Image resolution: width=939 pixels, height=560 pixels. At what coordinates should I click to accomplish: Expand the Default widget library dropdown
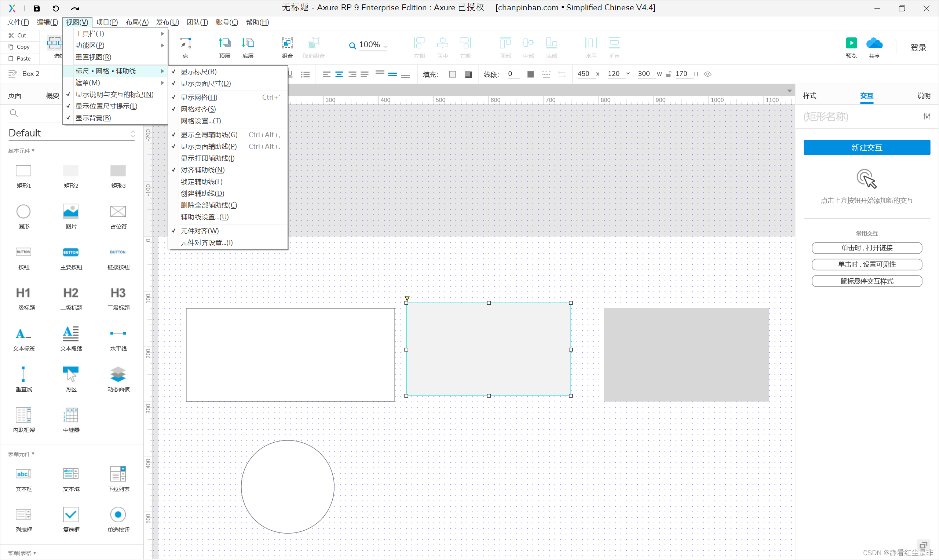132,133
